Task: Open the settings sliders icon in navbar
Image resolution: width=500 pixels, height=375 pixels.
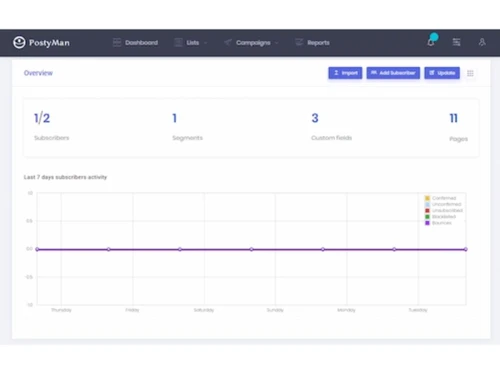Action: point(456,42)
